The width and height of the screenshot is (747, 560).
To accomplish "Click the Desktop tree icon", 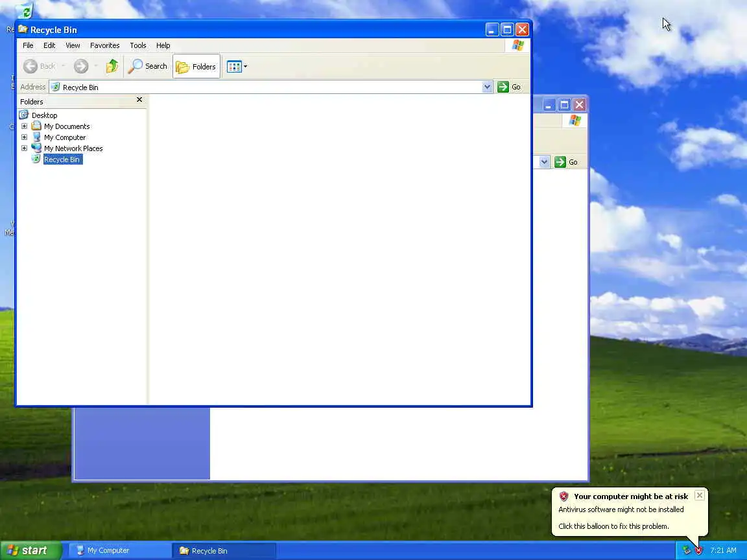I will [x=24, y=115].
